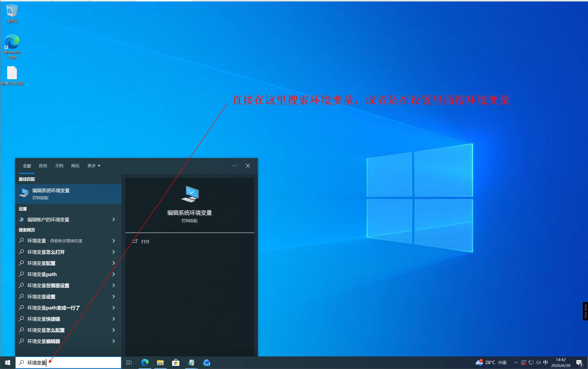Switch the 中 input method indicator

click(x=545, y=362)
